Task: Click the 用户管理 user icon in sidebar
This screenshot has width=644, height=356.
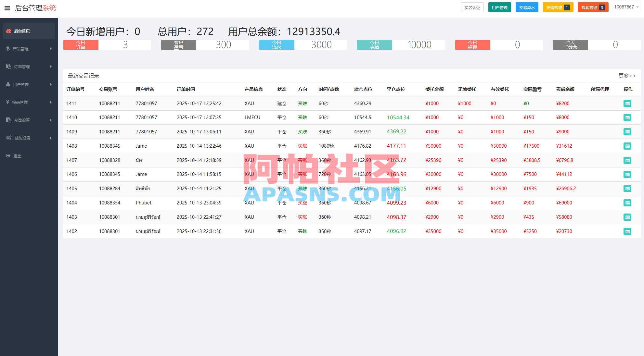Action: (8, 84)
